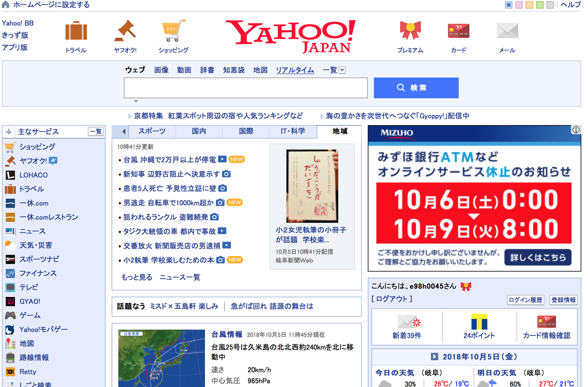The image size is (588, 387).
Task: Choose the green theme color swatch
Action: 540,5
